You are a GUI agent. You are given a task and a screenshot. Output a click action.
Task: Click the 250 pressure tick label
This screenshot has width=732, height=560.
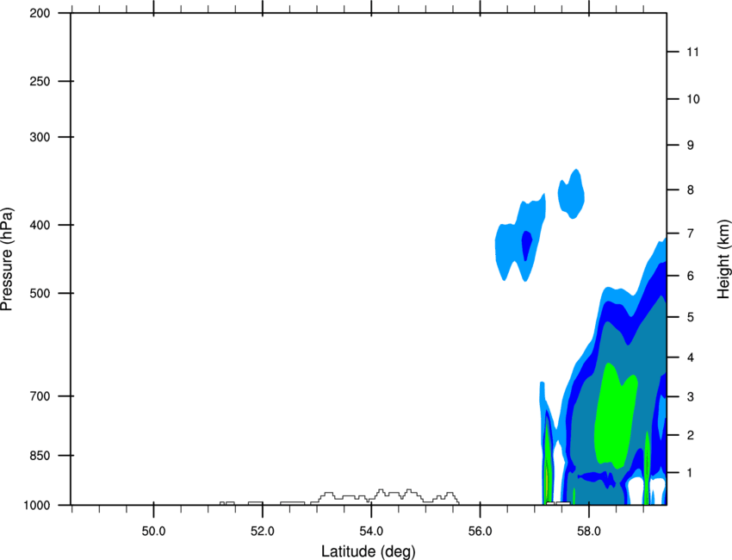pyautogui.click(x=40, y=81)
